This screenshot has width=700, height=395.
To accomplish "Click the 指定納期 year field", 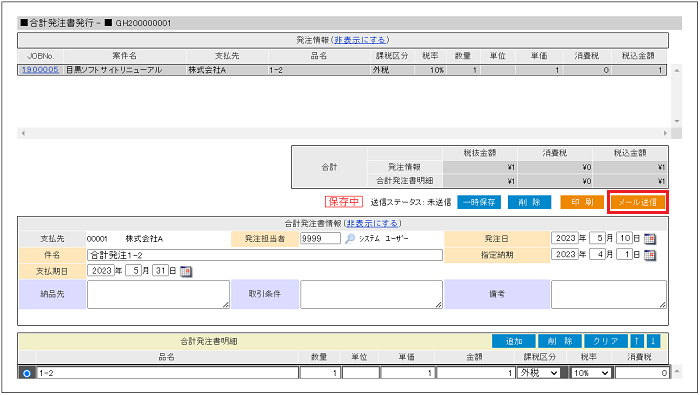I will pos(565,254).
